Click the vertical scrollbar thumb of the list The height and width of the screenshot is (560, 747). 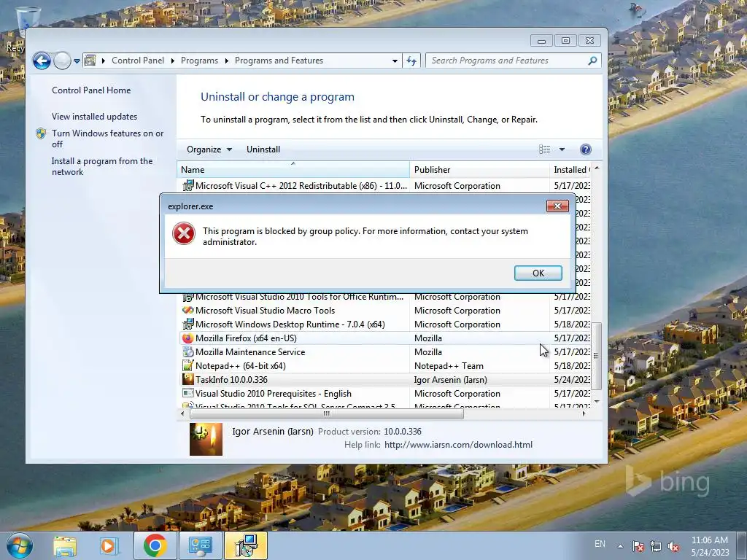597,356
